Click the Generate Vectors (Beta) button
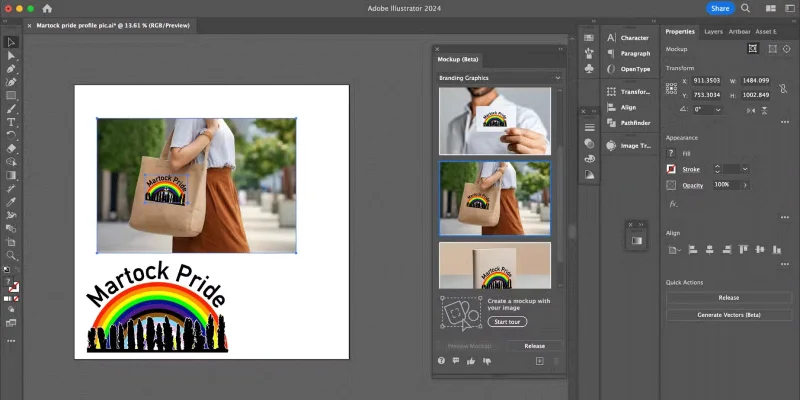 pos(728,315)
